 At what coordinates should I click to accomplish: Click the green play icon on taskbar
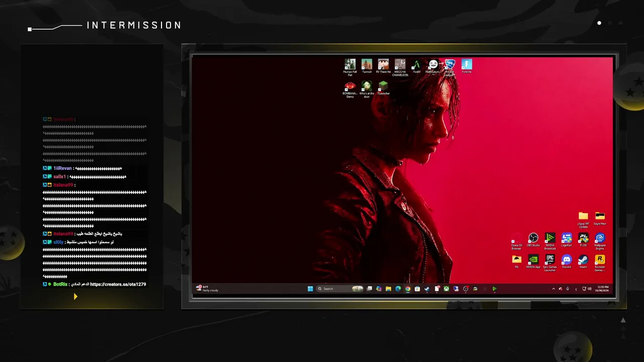tap(495, 289)
